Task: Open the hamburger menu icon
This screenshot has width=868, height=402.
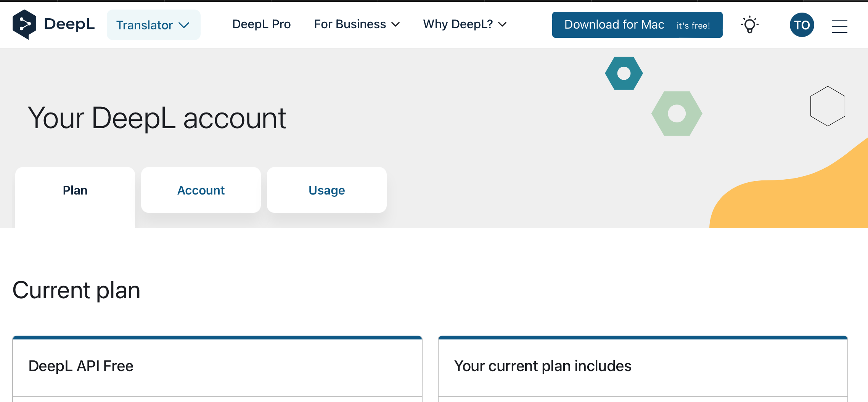Action: click(839, 26)
